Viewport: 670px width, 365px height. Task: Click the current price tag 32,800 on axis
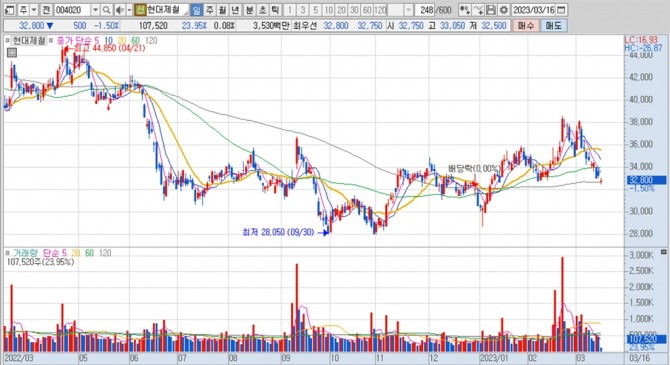tap(646, 180)
